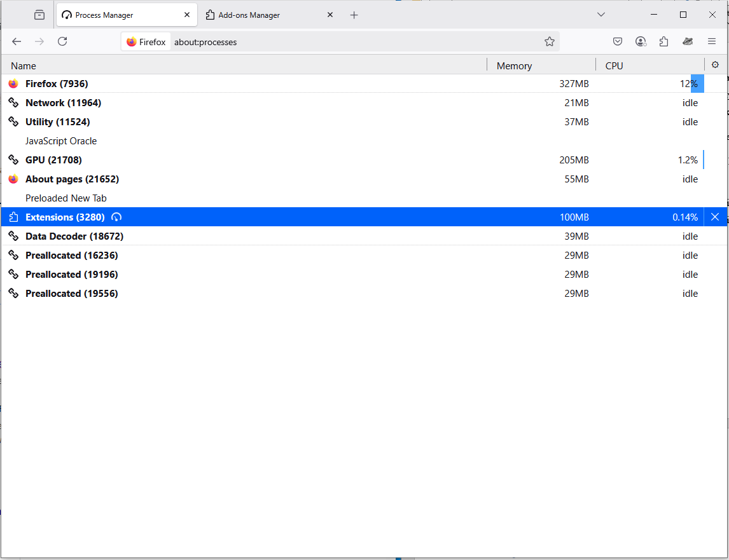Image resolution: width=729 pixels, height=560 pixels.
Task: Open Save to Pocket icon
Action: 618,41
